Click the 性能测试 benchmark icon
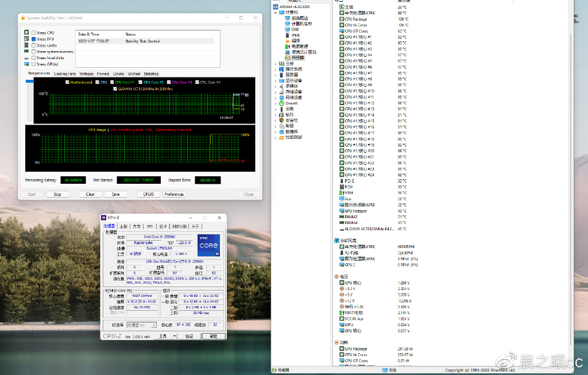Screen dimensions: 588x375 click(x=281, y=137)
